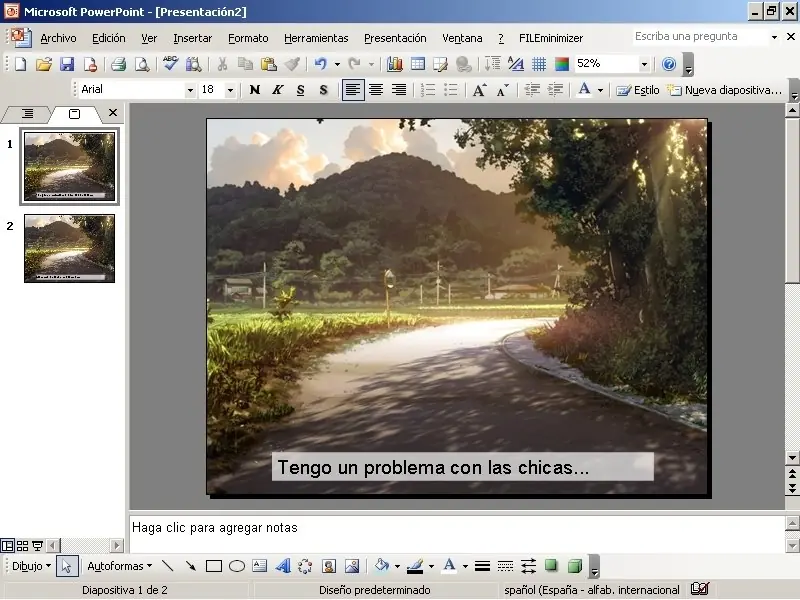
Task: Click the Nueva diapositiva button
Action: pos(724,90)
